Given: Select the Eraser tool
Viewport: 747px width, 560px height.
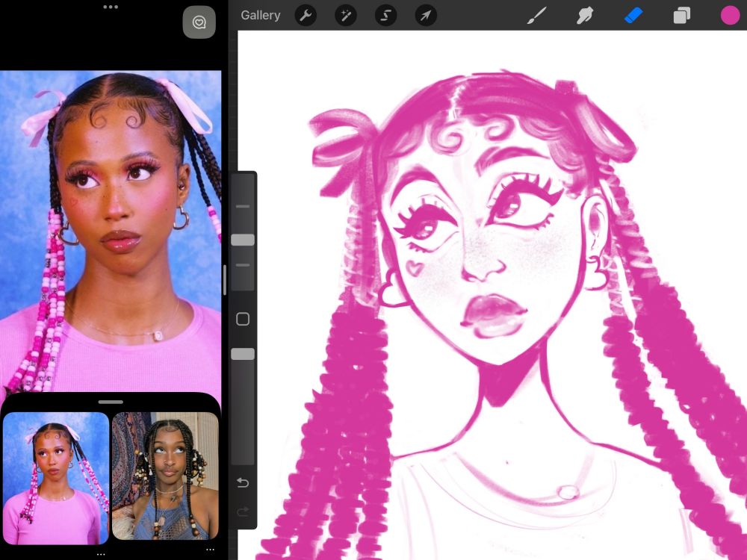Looking at the screenshot, I should [x=633, y=15].
